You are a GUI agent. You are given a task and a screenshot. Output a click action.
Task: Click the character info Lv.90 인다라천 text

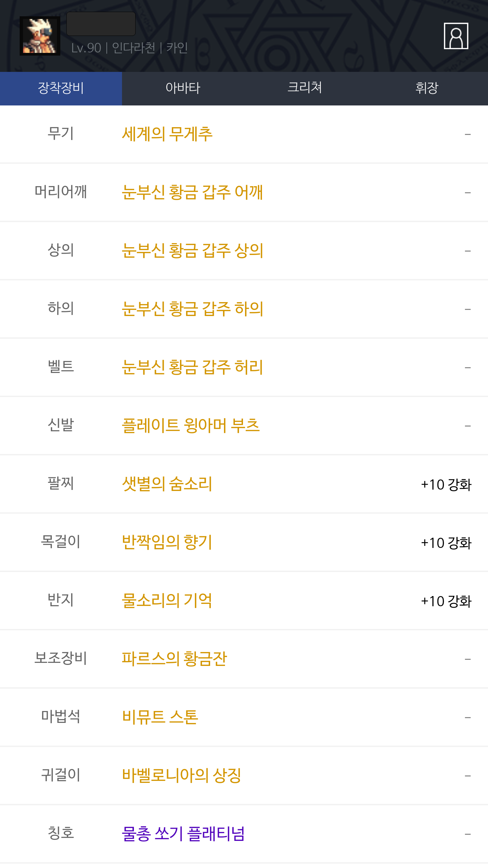[x=129, y=48]
